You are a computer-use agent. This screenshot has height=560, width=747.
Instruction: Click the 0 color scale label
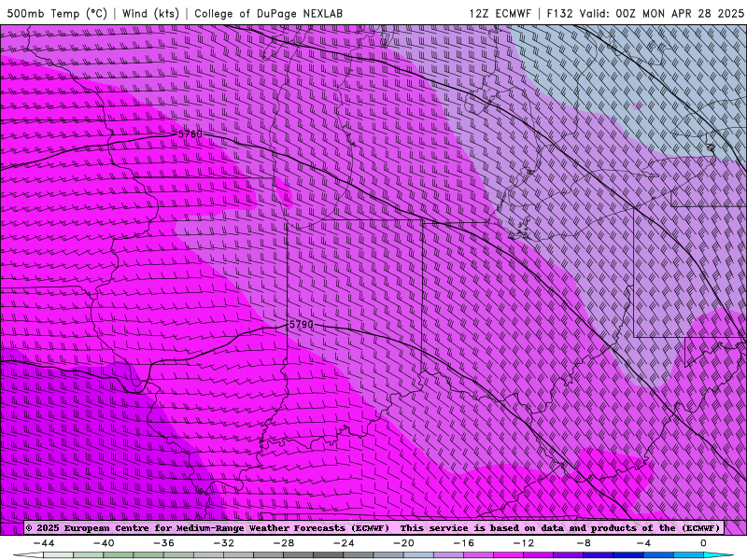tap(704, 543)
